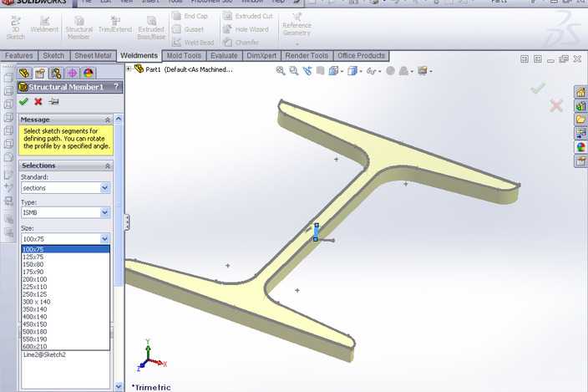Choose size 300 x 140 from the list

click(66, 302)
